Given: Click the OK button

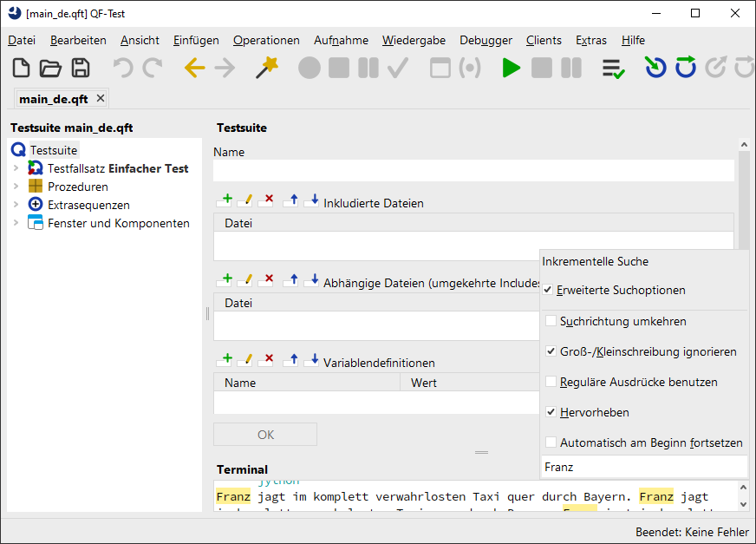Looking at the screenshot, I should tap(265, 435).
